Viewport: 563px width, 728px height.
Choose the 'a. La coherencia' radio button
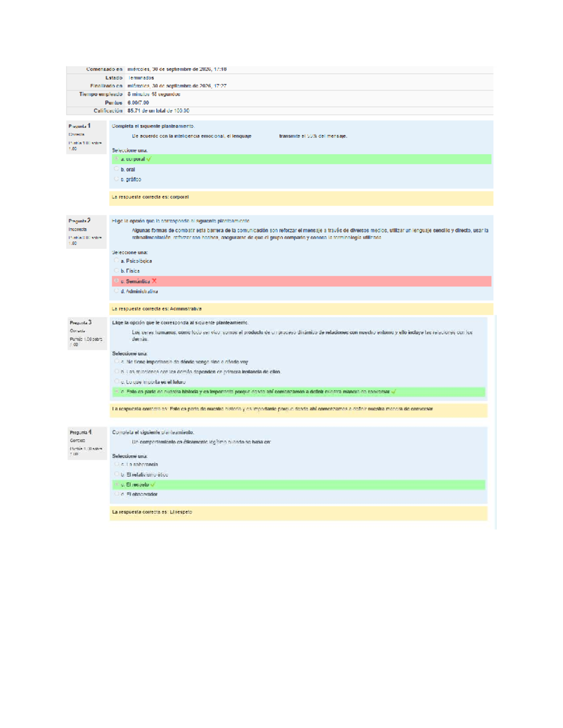click(116, 464)
